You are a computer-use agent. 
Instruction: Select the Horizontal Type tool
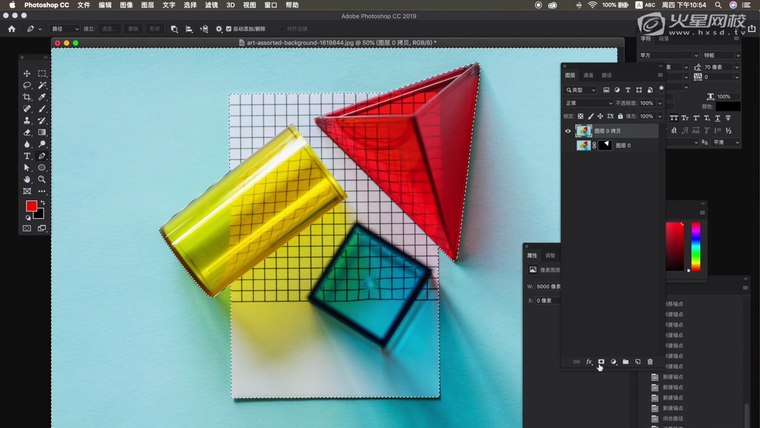click(27, 156)
